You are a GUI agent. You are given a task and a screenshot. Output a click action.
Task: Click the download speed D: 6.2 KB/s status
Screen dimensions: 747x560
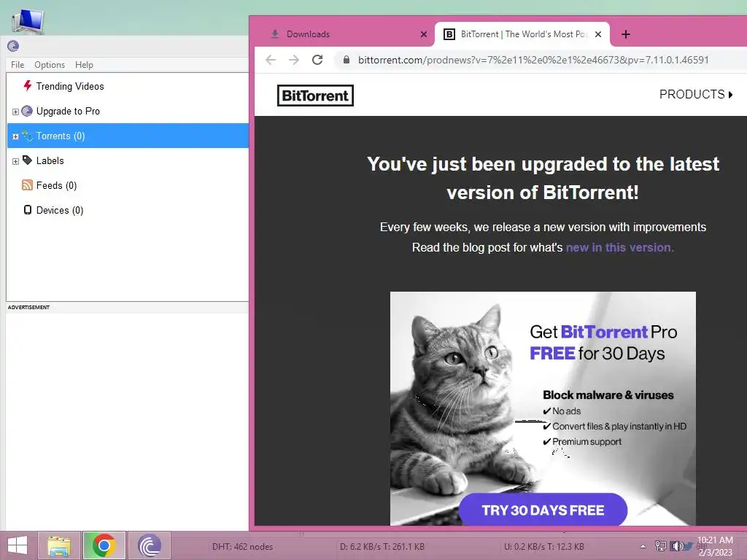(382, 547)
